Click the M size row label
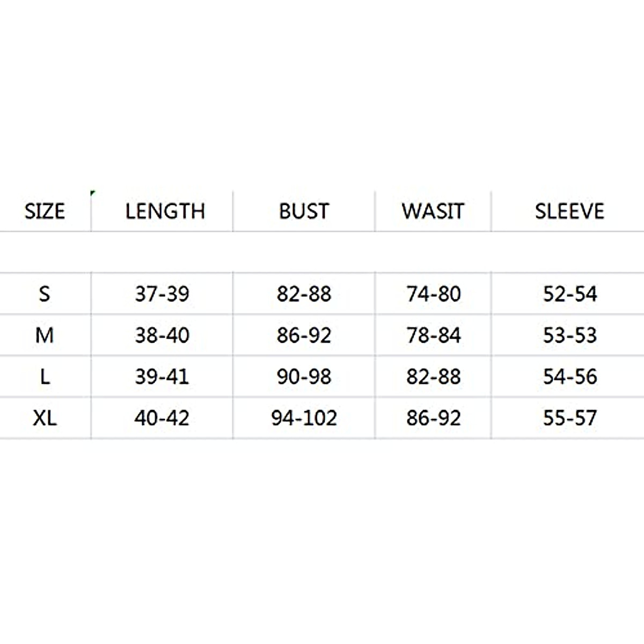 point(45,335)
